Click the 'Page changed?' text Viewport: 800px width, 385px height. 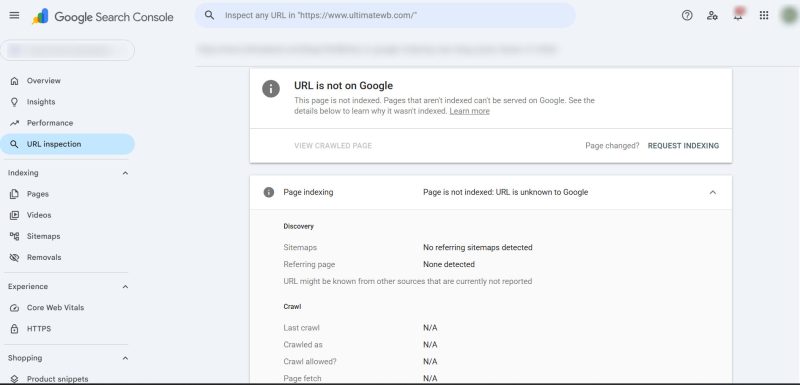pyautogui.click(x=612, y=145)
